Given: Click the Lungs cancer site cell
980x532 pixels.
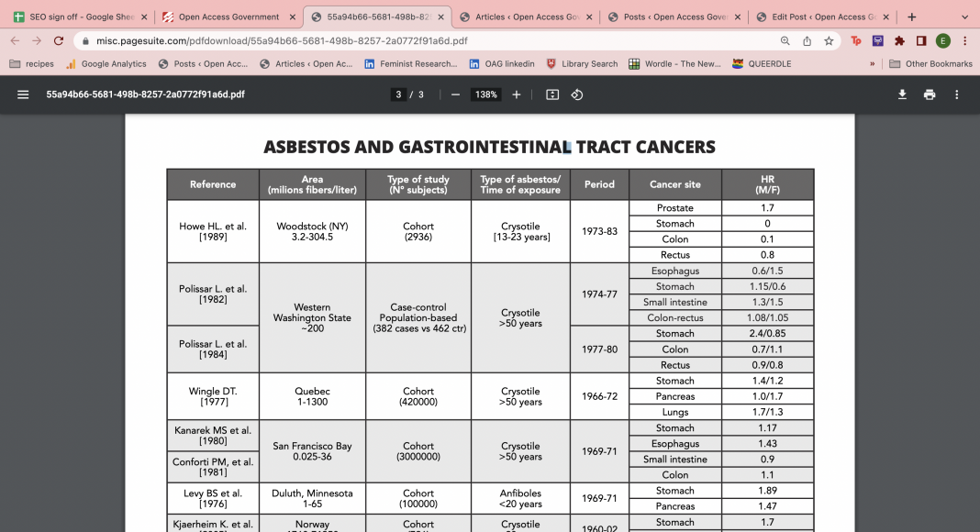Looking at the screenshot, I should click(x=675, y=412).
